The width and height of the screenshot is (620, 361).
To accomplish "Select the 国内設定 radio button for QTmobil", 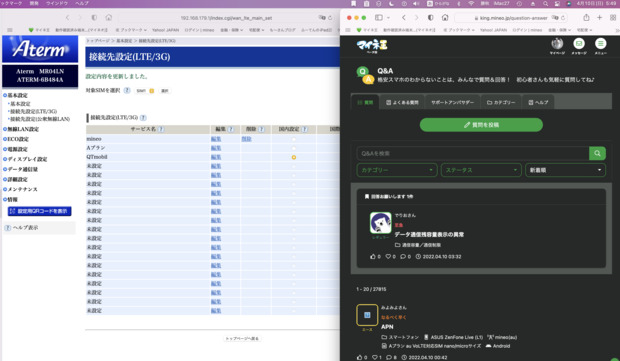I will 294,157.
